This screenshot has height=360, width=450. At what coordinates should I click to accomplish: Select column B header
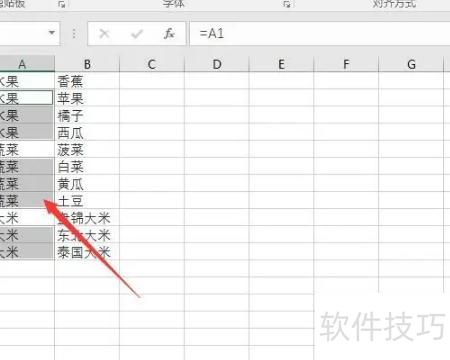point(87,64)
